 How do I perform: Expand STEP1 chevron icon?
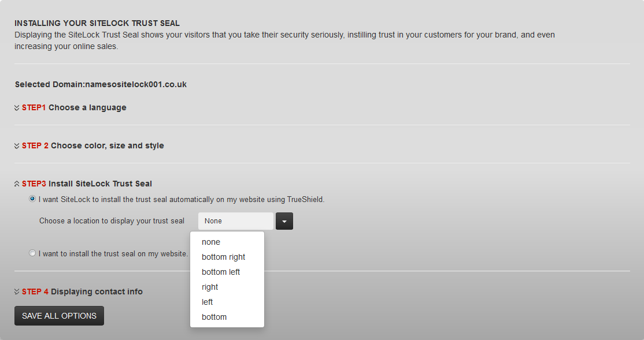(17, 108)
